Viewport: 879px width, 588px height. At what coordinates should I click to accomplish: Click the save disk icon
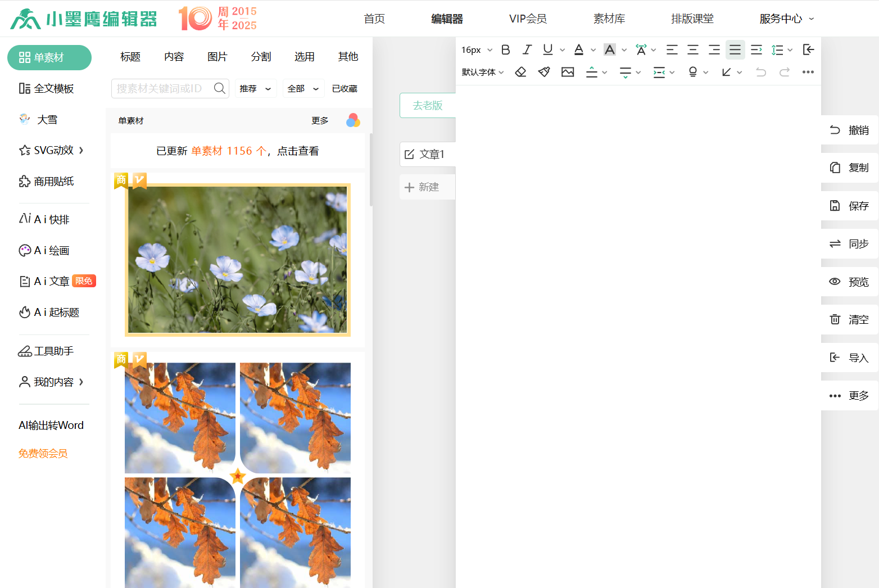pyautogui.click(x=835, y=206)
